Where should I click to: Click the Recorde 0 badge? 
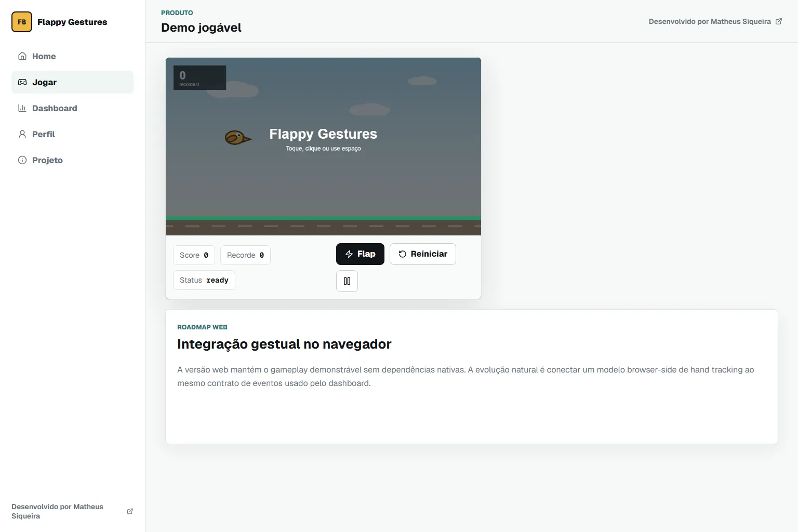coord(245,255)
